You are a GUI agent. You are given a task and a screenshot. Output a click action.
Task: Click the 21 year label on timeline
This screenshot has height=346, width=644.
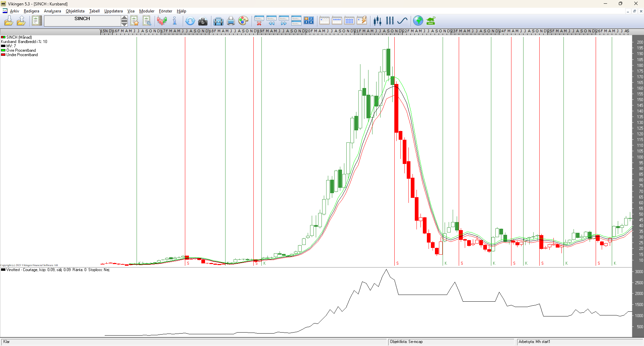click(x=357, y=31)
